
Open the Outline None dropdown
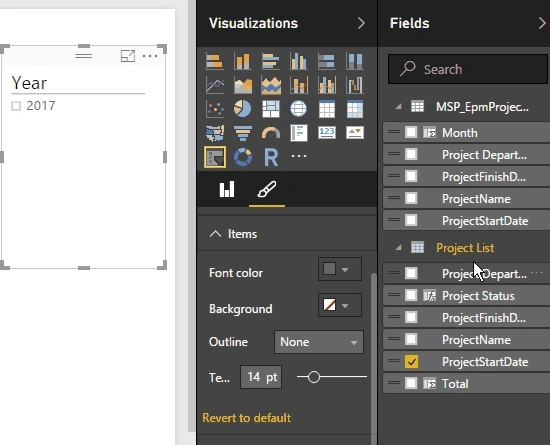[x=318, y=342]
